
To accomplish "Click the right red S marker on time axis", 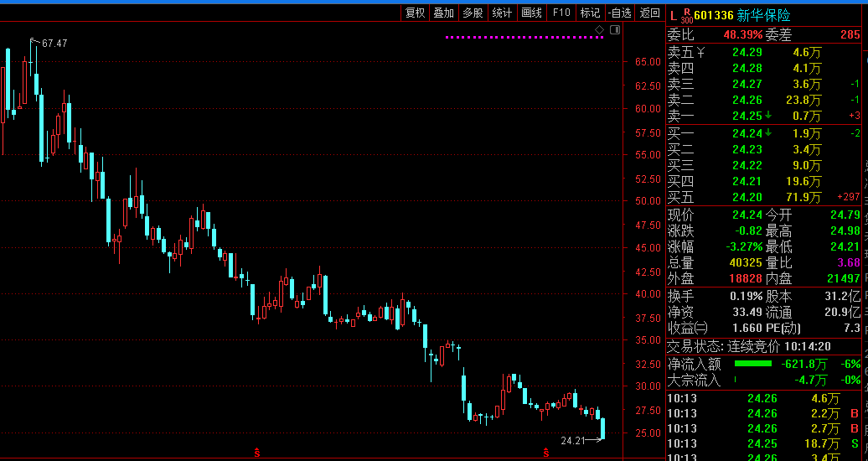I will (546, 453).
